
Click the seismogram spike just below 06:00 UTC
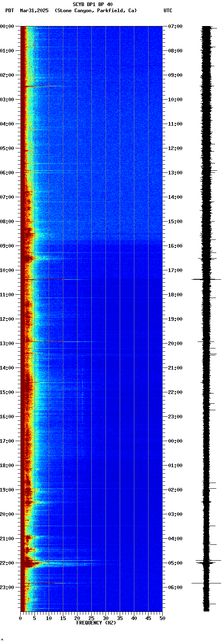[207, 583]
